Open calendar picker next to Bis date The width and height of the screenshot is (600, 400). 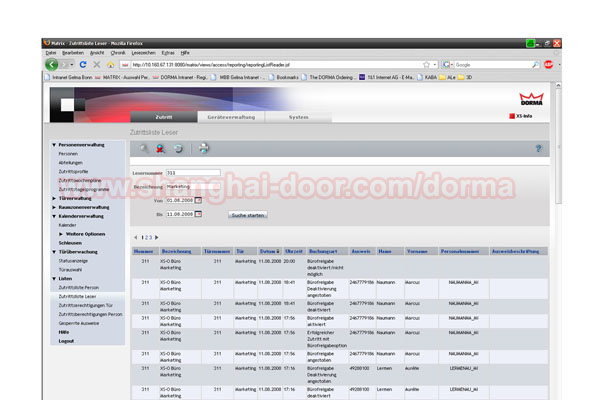pyautogui.click(x=198, y=214)
